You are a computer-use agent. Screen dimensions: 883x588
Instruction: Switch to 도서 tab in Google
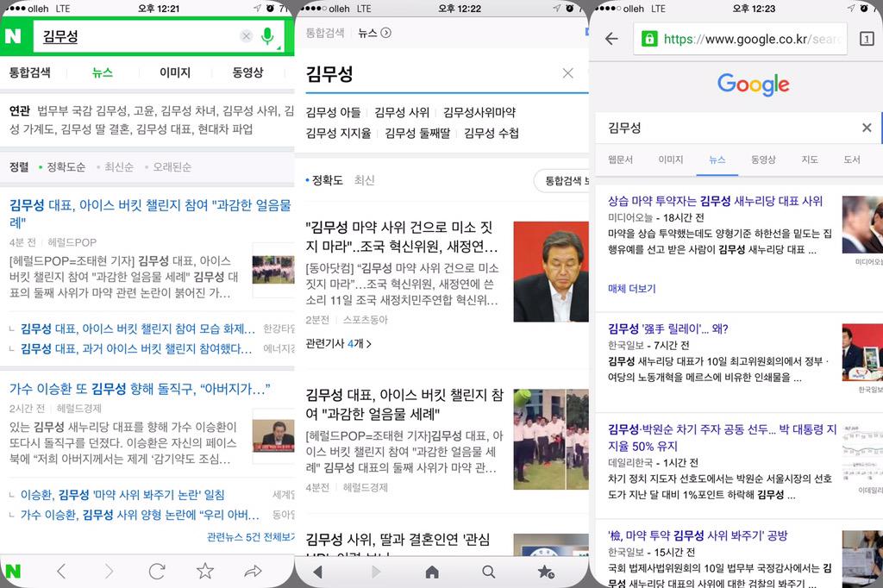pyautogui.click(x=851, y=160)
